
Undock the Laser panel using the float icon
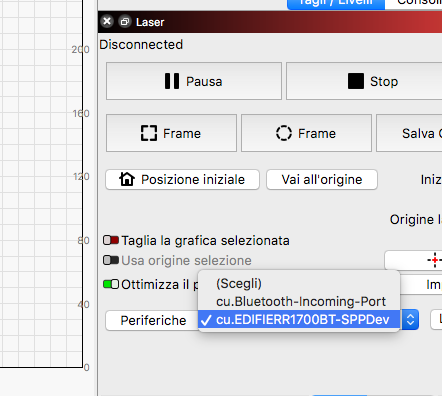125,22
